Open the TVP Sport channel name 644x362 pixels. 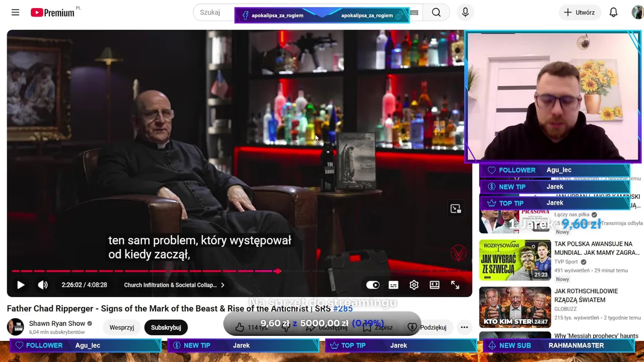coord(566,262)
